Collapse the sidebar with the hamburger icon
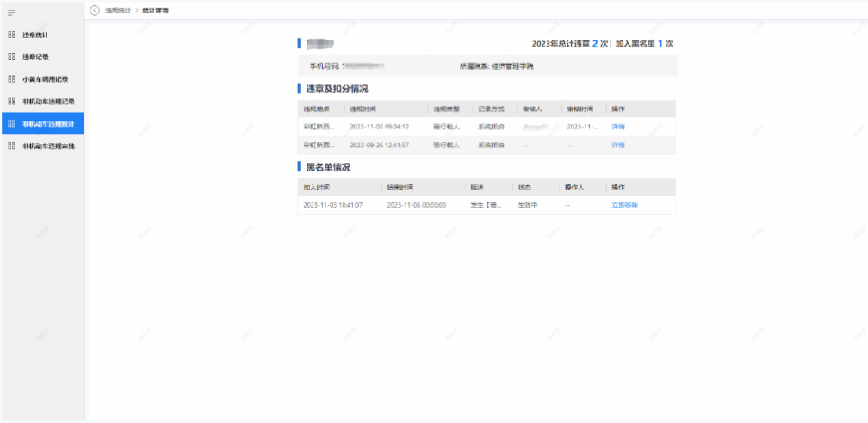 (x=11, y=11)
